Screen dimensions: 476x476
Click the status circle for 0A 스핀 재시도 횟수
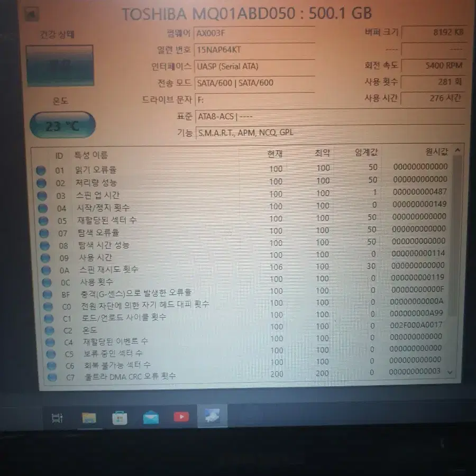coord(46,270)
